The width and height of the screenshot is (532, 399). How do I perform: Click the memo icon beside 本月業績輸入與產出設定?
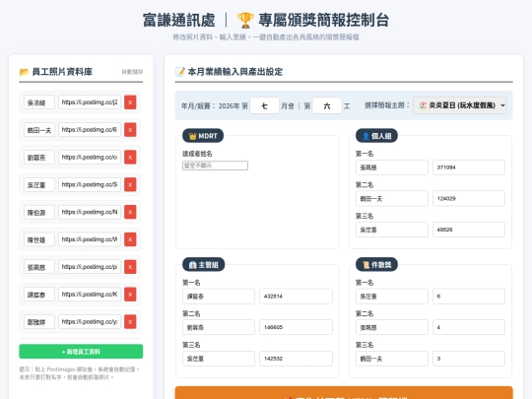pos(180,72)
